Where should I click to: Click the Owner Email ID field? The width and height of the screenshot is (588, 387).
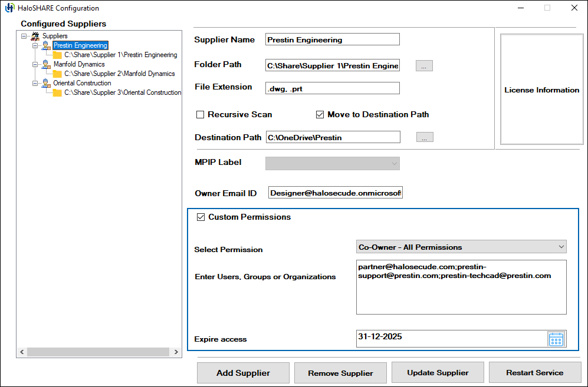(335, 193)
